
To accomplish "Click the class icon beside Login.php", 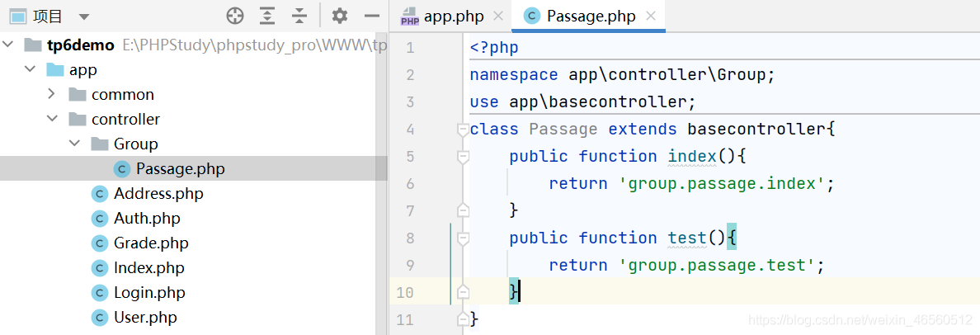I will tap(99, 292).
